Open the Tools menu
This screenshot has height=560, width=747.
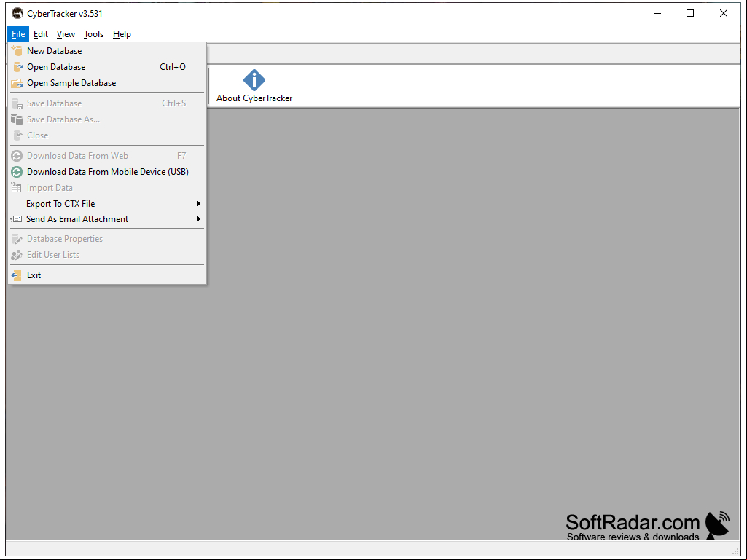tap(93, 34)
